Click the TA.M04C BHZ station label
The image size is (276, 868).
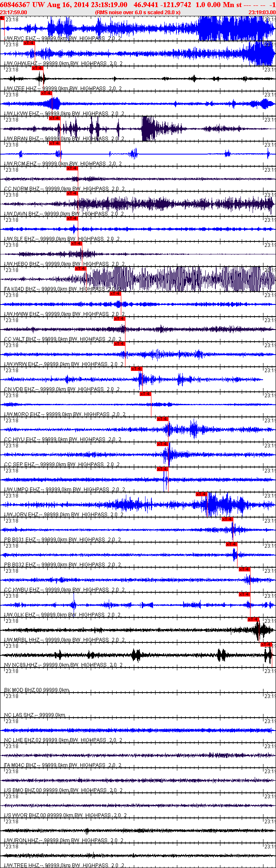(x=20, y=765)
